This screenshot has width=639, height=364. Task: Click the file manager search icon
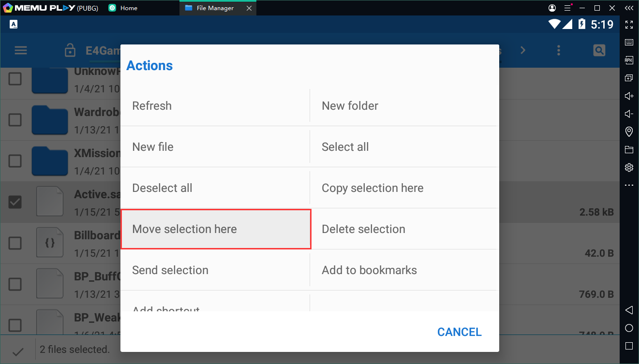click(x=599, y=50)
